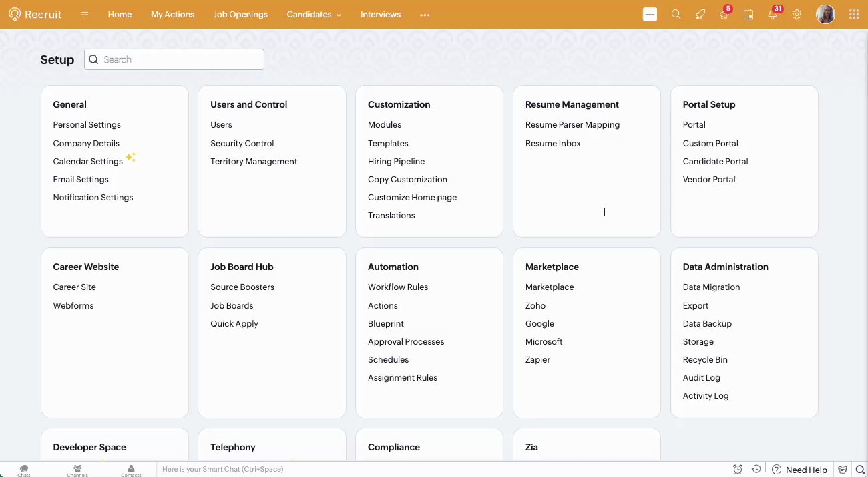The width and height of the screenshot is (868, 477).
Task: Open Translations link
Action: pos(391,216)
